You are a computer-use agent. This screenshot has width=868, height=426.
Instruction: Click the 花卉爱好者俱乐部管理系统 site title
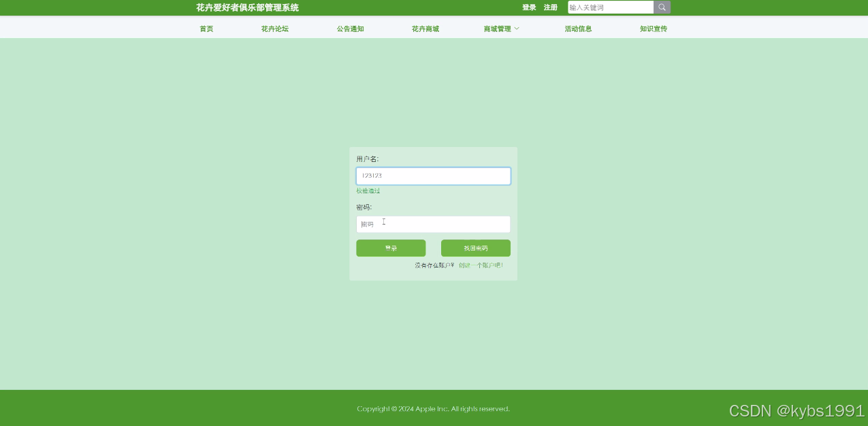(247, 7)
